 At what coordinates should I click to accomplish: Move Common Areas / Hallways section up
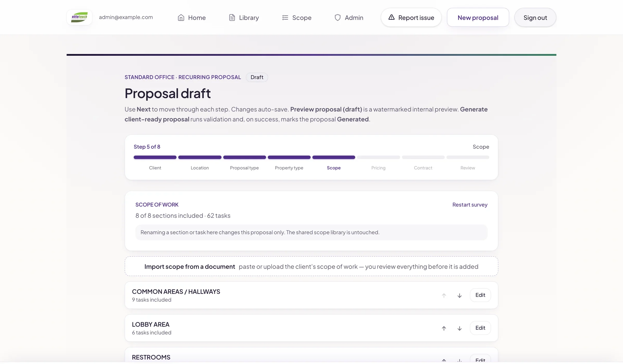444,295
